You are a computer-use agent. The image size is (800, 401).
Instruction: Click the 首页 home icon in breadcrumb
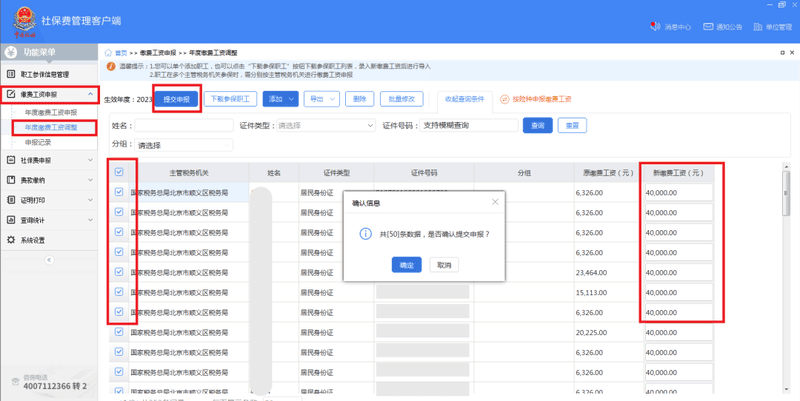pyautogui.click(x=108, y=53)
